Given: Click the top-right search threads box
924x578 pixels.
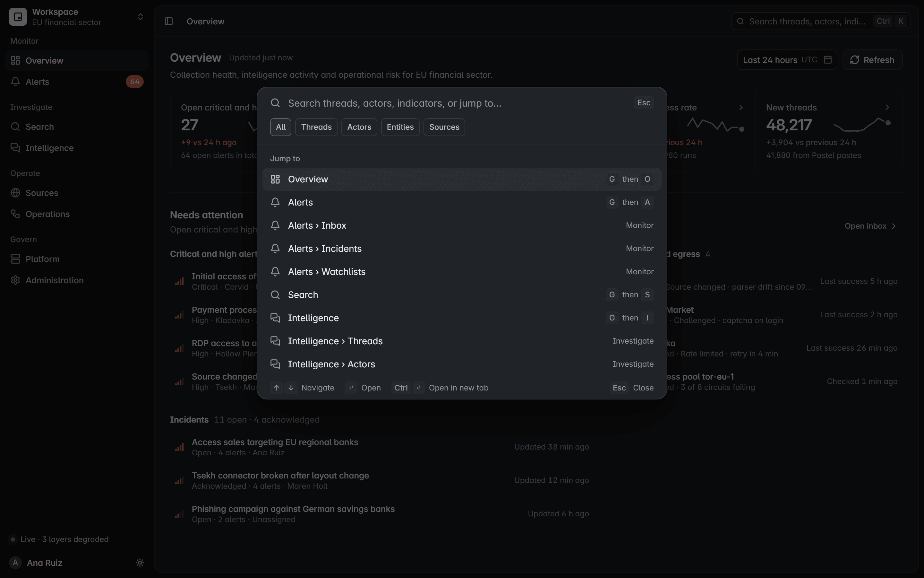Looking at the screenshot, I should (x=820, y=22).
